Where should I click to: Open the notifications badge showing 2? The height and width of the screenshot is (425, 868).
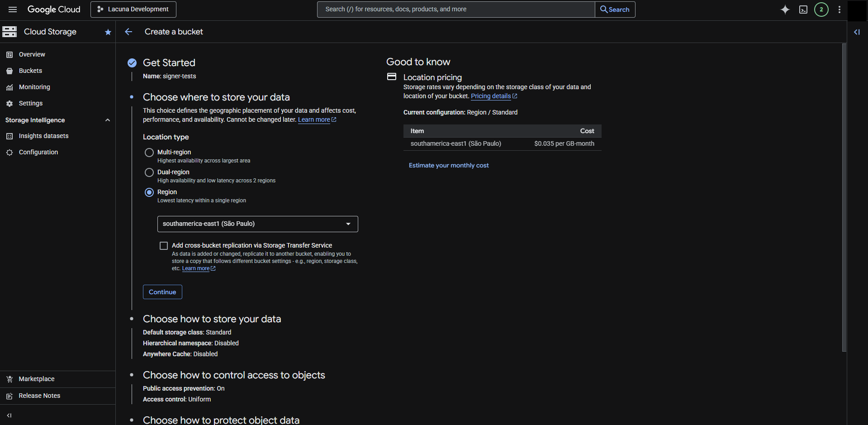[821, 10]
